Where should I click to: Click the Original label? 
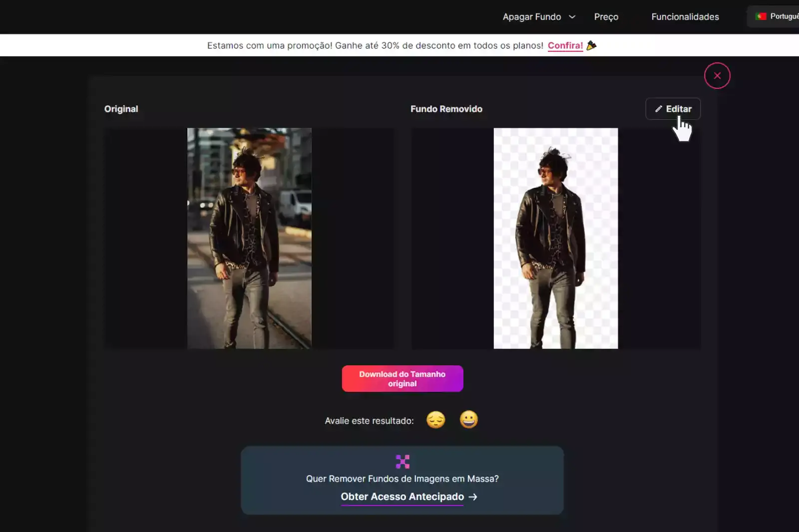pos(121,109)
